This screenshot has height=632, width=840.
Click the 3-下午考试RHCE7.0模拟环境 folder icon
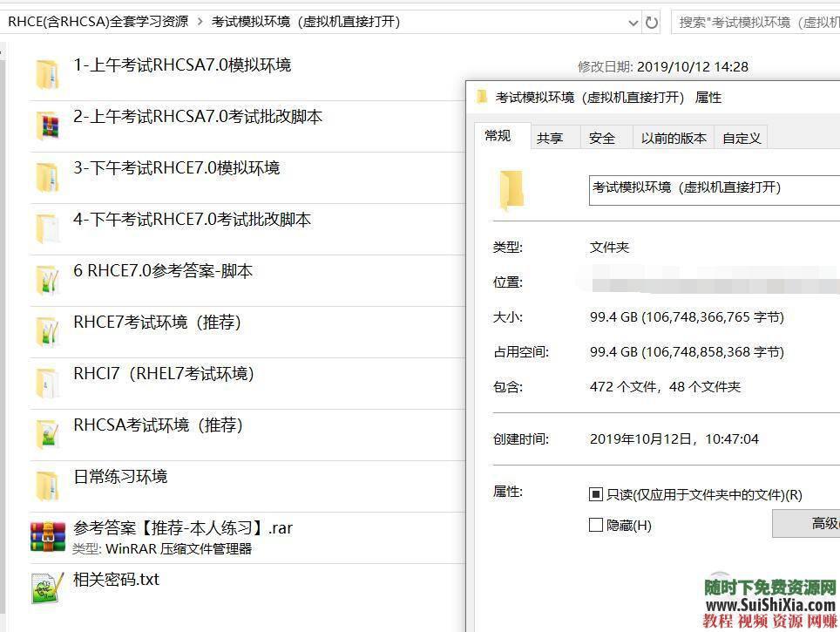pyautogui.click(x=48, y=176)
